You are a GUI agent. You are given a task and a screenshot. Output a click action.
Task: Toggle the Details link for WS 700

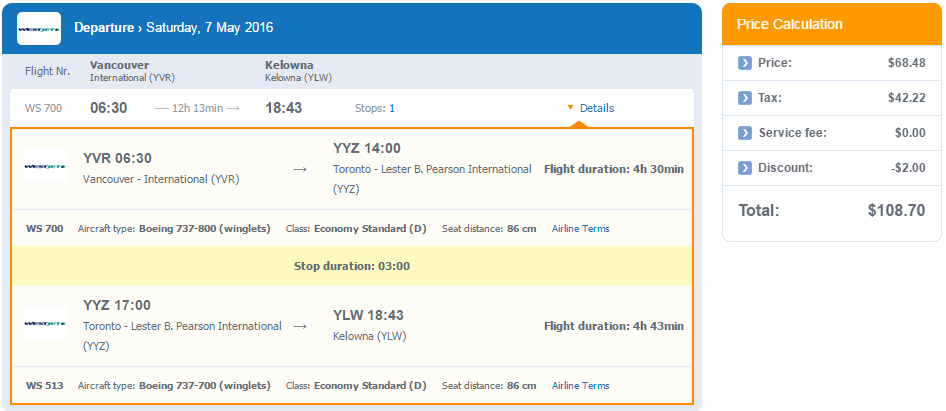pyautogui.click(x=597, y=108)
